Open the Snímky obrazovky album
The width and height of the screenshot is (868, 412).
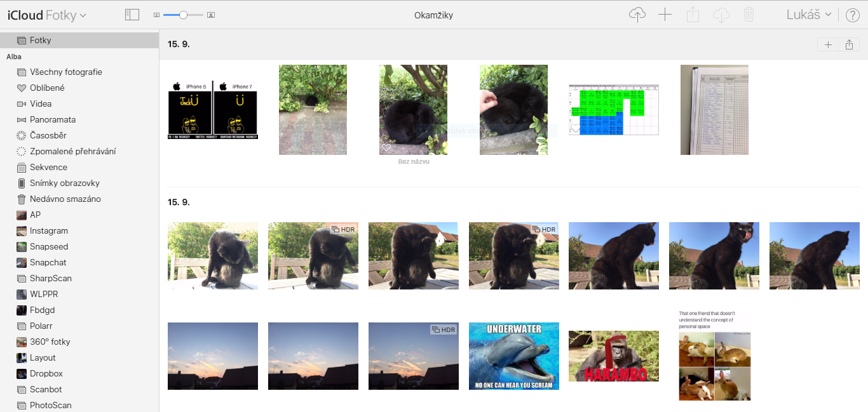pos(79,183)
